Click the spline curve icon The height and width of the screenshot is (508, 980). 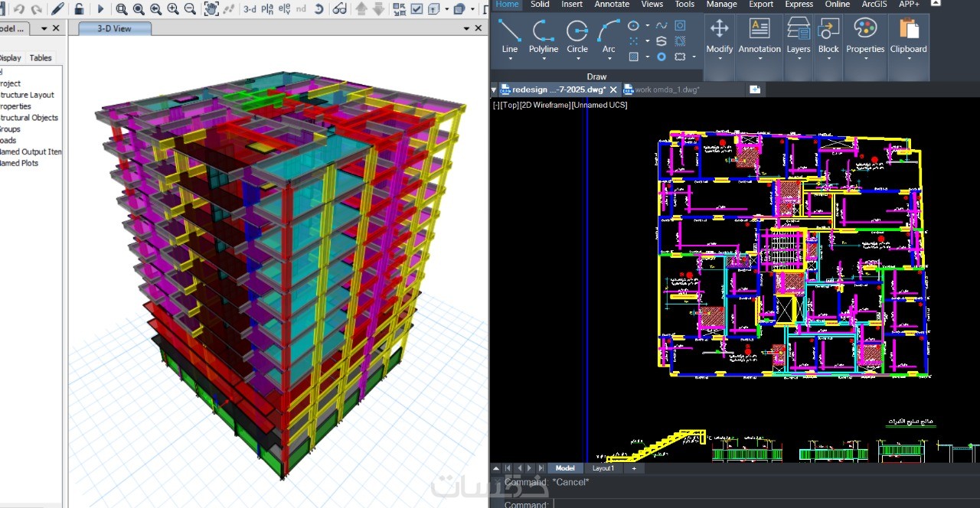click(x=661, y=25)
